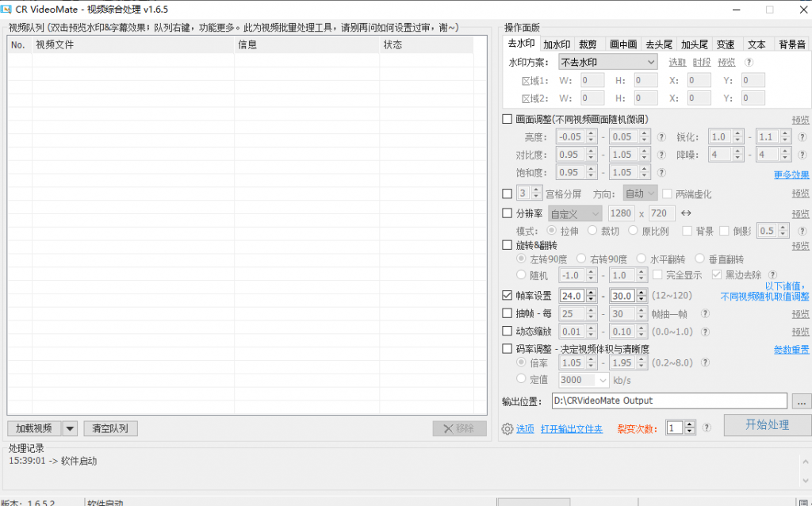
Task: Enable the 画面调整 checkbox
Action: pyautogui.click(x=507, y=120)
